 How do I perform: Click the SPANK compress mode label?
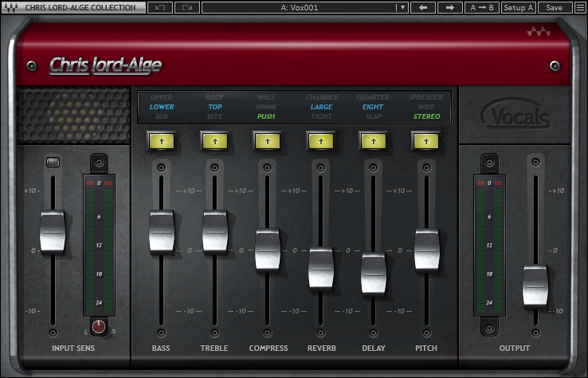[x=266, y=107]
